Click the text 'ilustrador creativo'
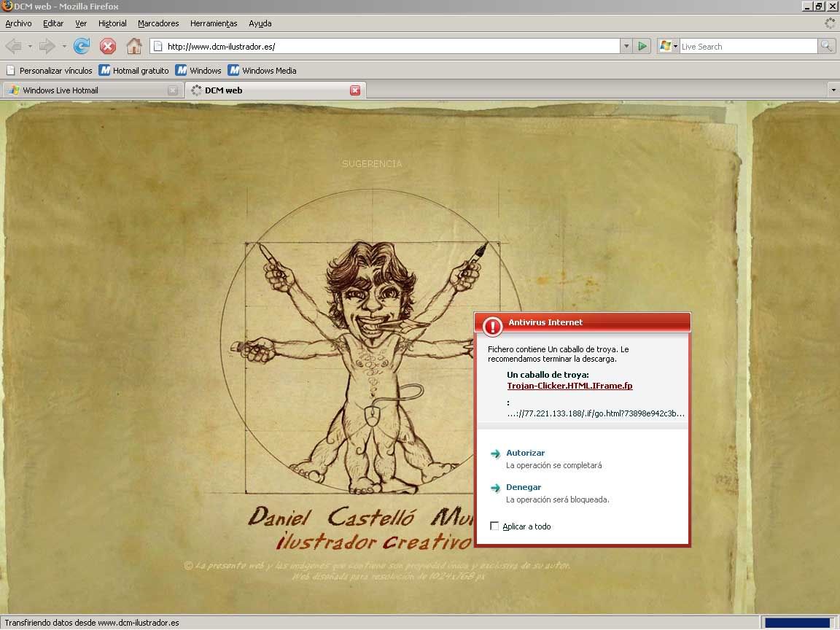The width and height of the screenshot is (840, 630). click(x=374, y=542)
